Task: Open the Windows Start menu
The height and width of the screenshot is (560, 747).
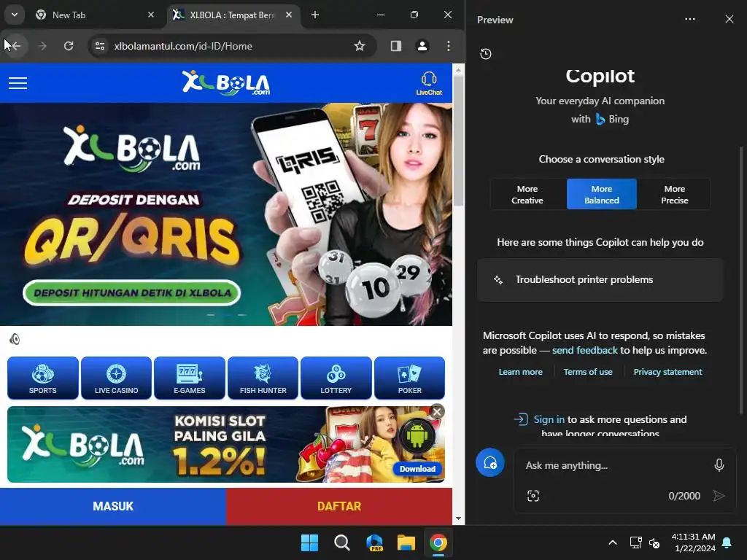Action: click(x=309, y=542)
